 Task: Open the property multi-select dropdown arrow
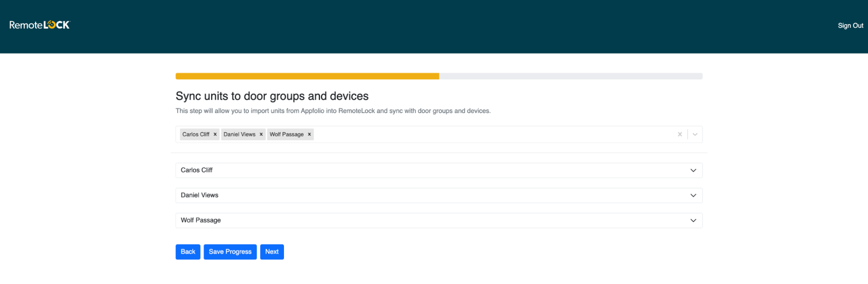coord(695,134)
